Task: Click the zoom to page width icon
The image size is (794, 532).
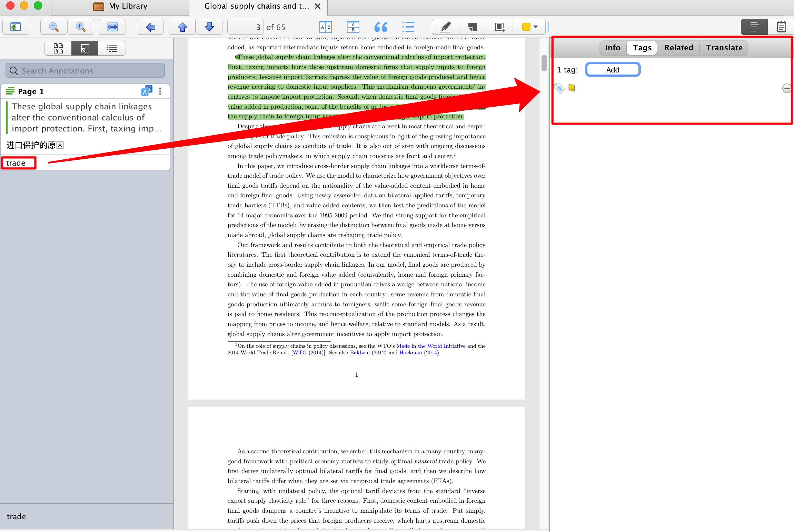Action: 112,27
